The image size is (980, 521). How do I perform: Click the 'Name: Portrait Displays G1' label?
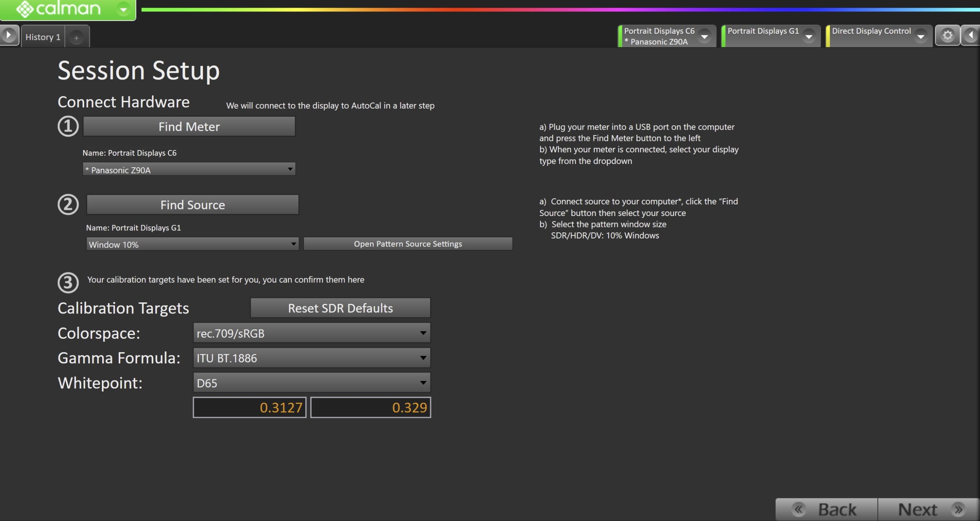click(133, 228)
